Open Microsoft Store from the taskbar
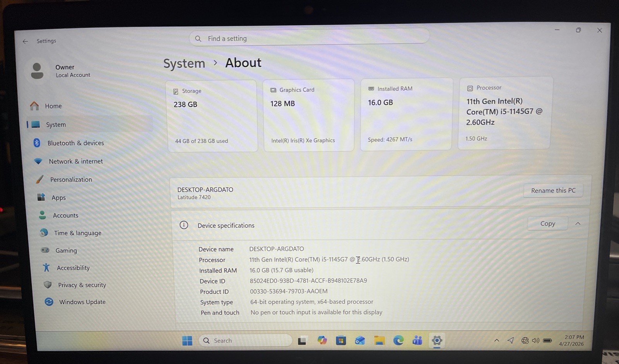The width and height of the screenshot is (619, 364). (x=341, y=340)
